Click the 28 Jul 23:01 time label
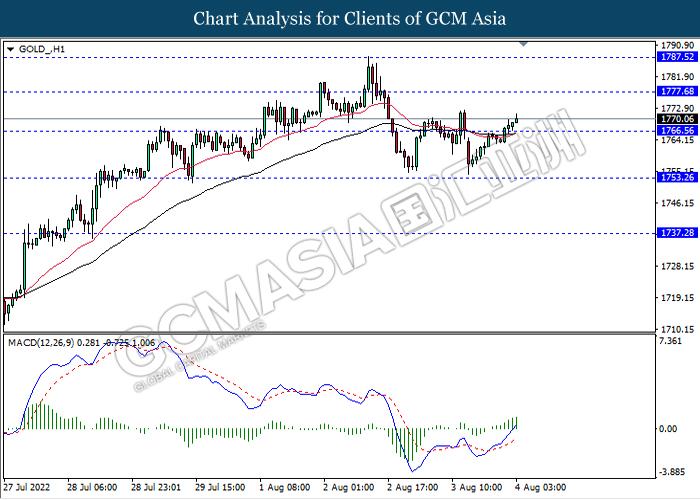The image size is (700, 500). (156, 487)
